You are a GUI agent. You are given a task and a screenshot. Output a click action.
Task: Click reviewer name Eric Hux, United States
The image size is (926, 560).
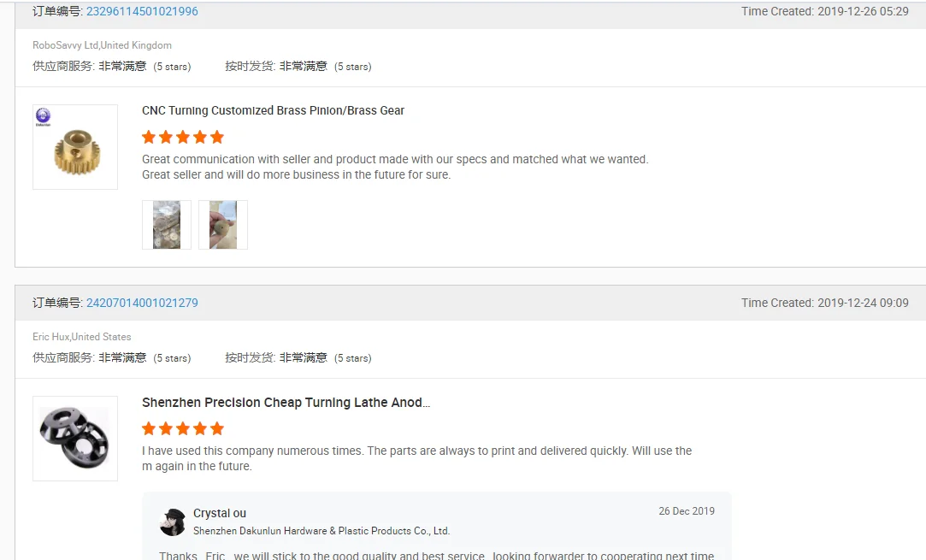(x=81, y=337)
